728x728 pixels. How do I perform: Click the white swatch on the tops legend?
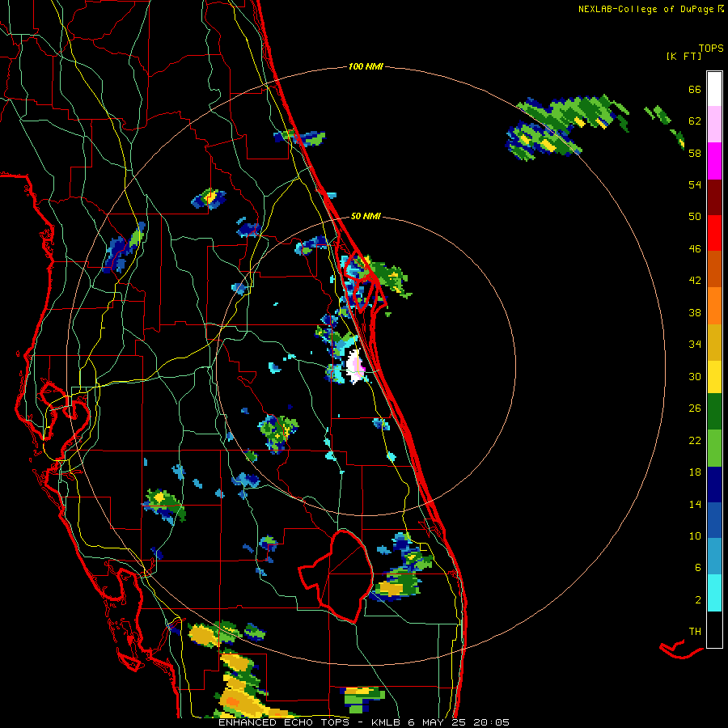click(714, 89)
